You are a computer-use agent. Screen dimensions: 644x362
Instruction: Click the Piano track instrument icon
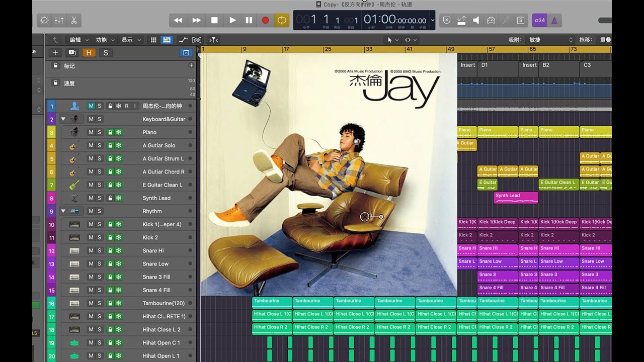pos(74,132)
